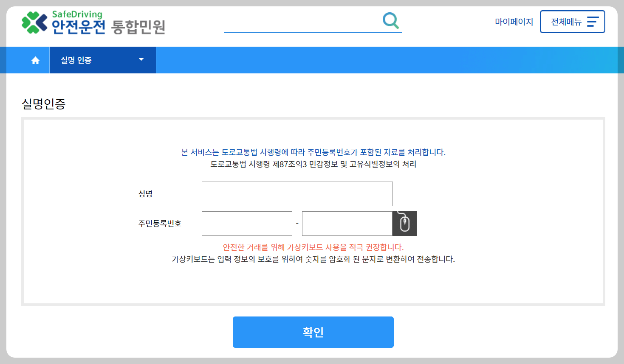Open the 전체메뉴 full menu button

click(572, 22)
